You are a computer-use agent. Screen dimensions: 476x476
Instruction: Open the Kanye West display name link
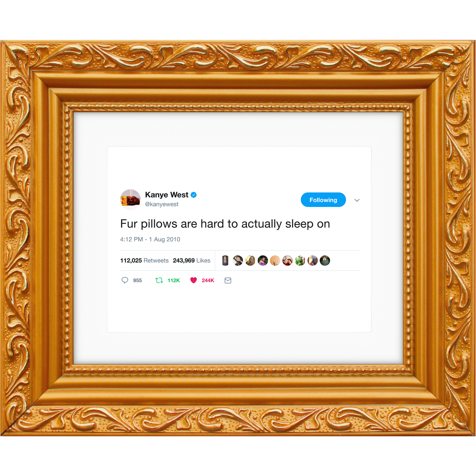167,195
